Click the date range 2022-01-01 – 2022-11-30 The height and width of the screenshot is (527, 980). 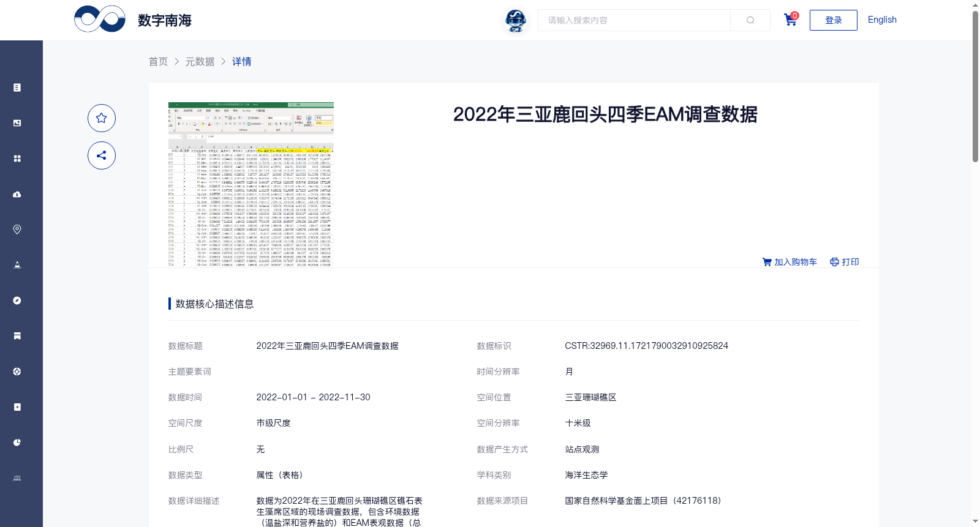coord(313,397)
